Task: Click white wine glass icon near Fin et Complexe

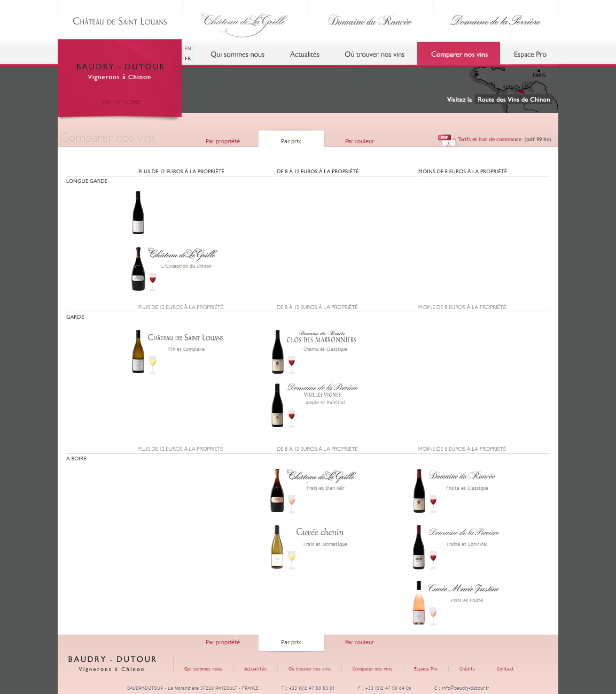Action: 153,365
